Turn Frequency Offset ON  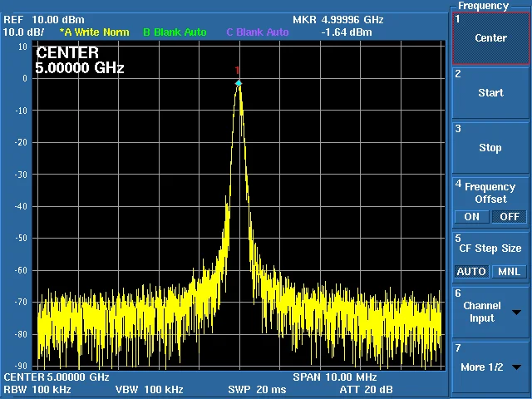tap(471, 217)
